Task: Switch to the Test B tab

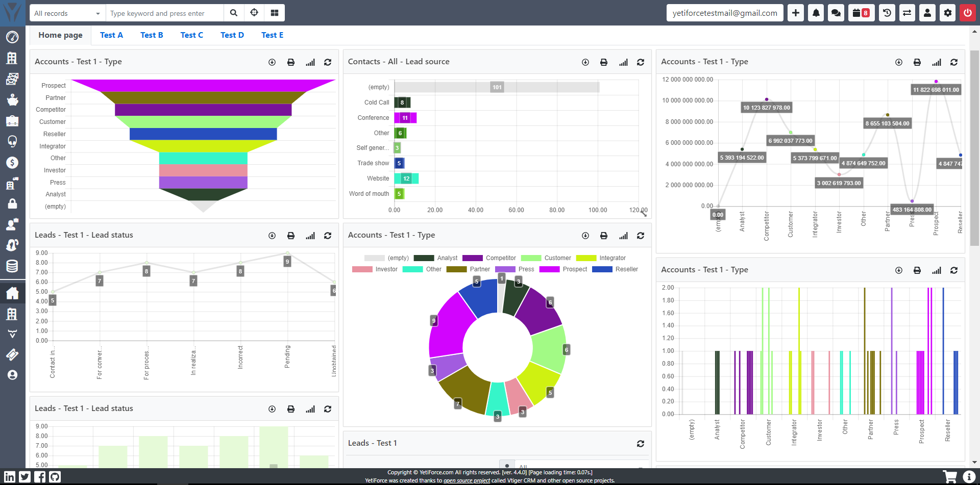Action: (x=152, y=35)
